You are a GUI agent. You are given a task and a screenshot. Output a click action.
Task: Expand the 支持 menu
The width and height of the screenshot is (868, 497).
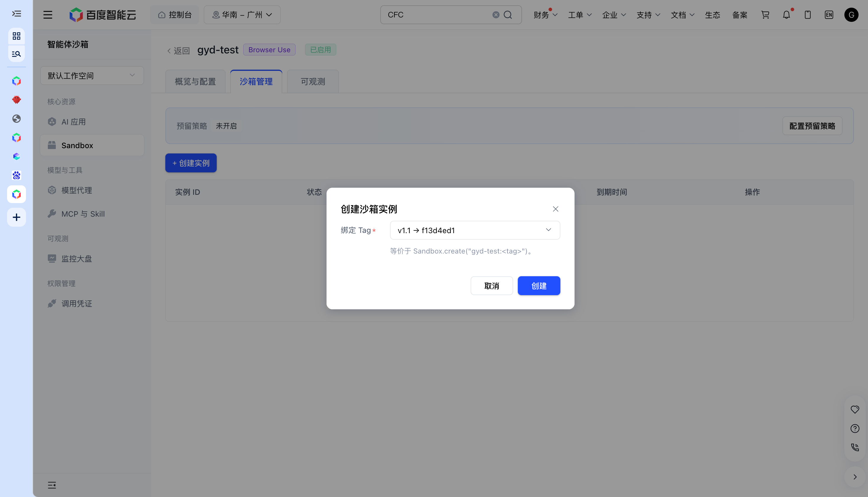click(648, 15)
